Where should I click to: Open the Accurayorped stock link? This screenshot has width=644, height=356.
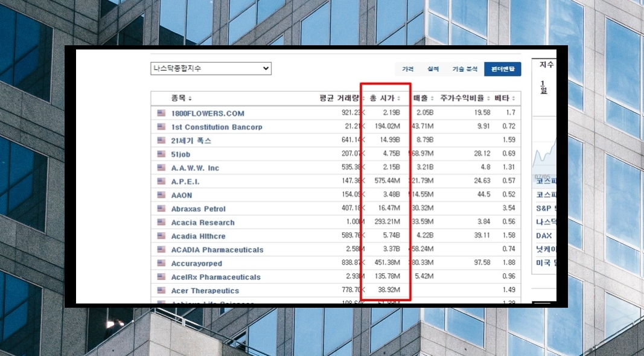tap(196, 263)
